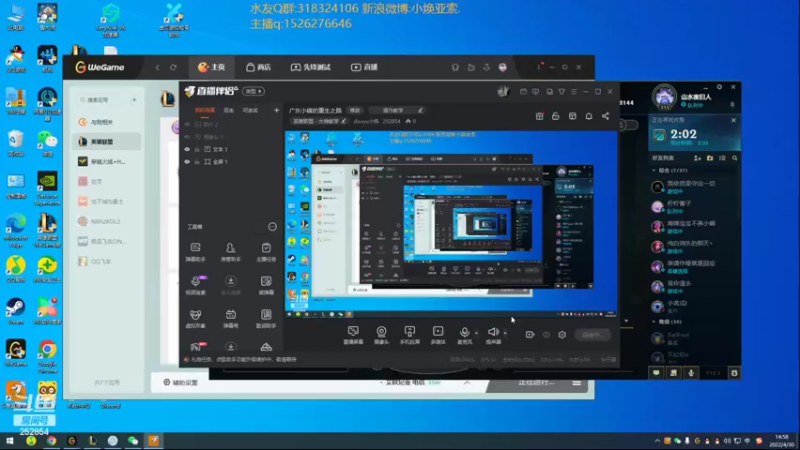The image size is (800, 450).
Task: Select 英雄联盟 in WeGame sidebar
Action: [107, 142]
